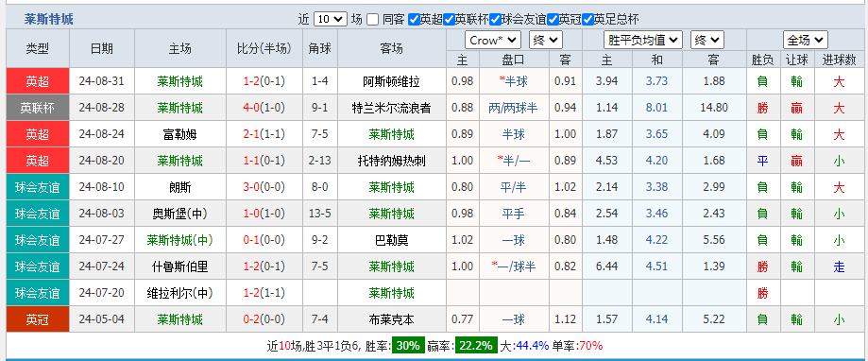Open the 全场 period dropdown
The image size is (868, 361).
[x=806, y=41]
